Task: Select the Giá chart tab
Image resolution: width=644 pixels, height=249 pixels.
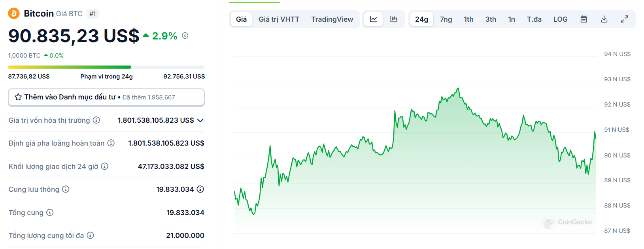Action: (x=242, y=19)
